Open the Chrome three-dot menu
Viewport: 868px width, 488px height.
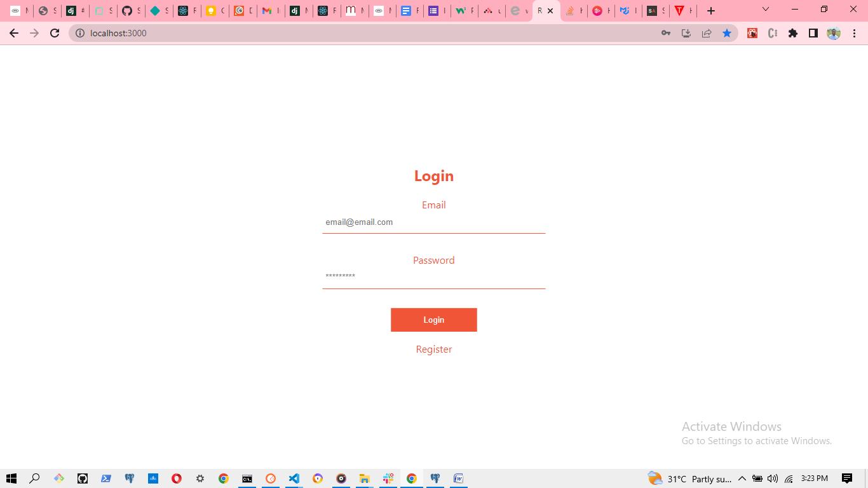[855, 33]
